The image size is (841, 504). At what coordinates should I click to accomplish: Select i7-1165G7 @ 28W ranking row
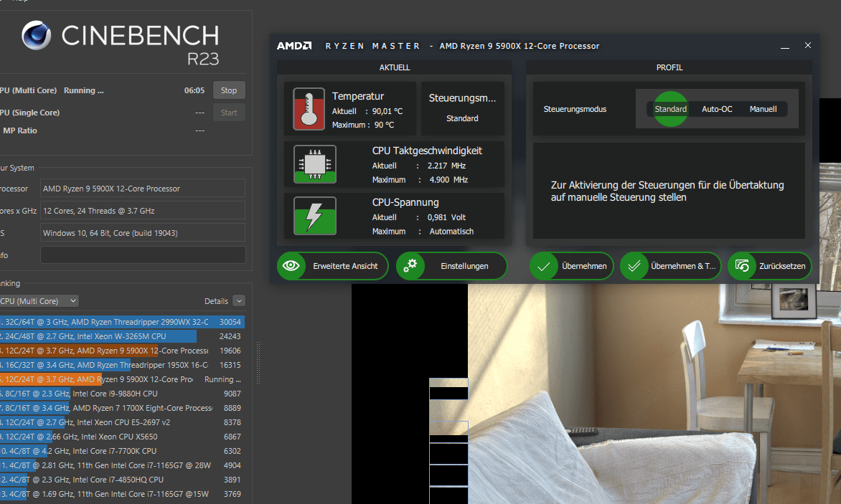click(122, 465)
